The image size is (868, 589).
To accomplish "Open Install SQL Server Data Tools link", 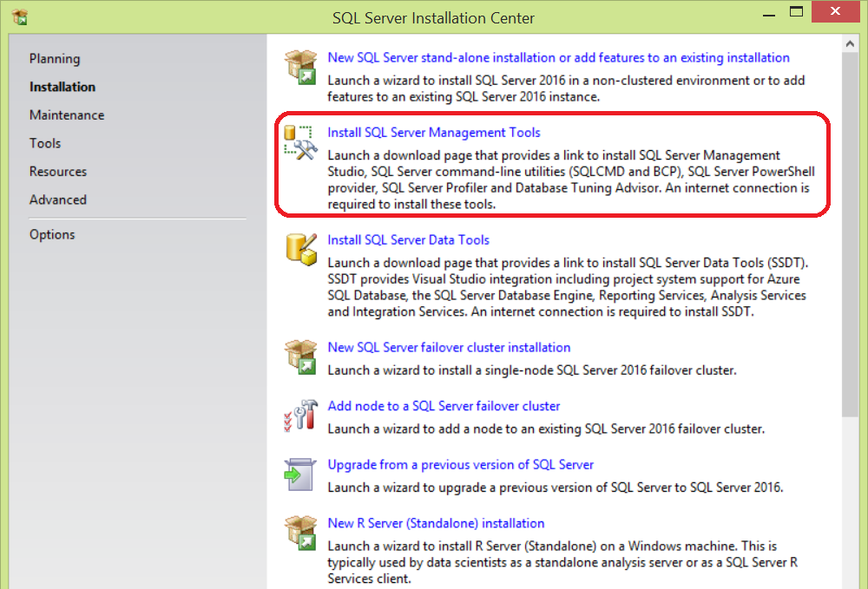I will [409, 240].
